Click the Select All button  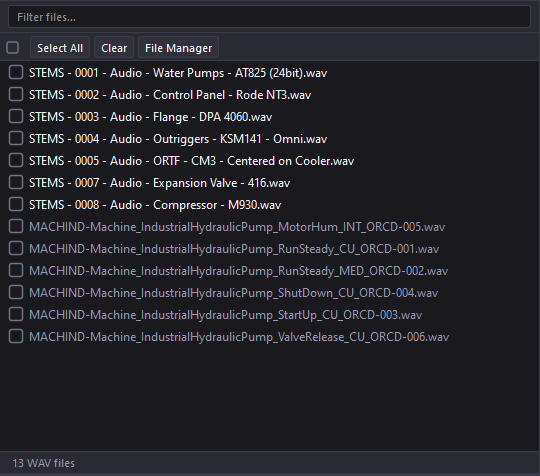60,48
